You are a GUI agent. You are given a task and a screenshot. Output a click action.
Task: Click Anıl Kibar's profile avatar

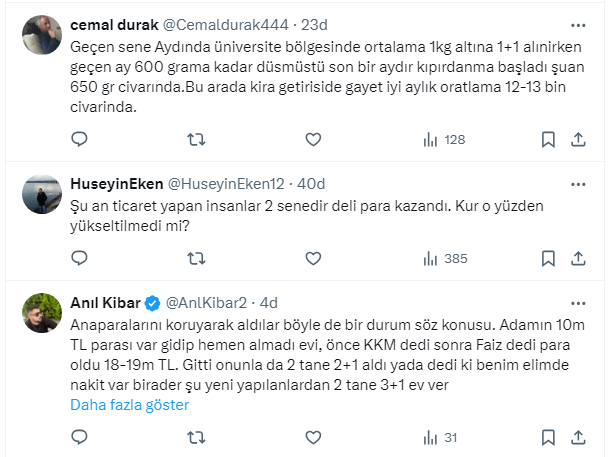(43, 313)
